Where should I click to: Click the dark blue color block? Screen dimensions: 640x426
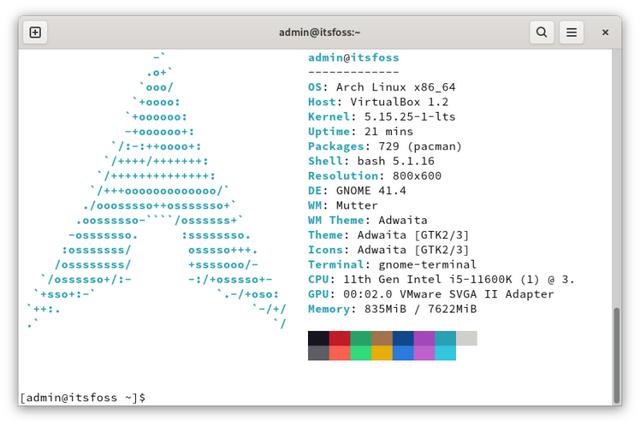click(x=403, y=338)
